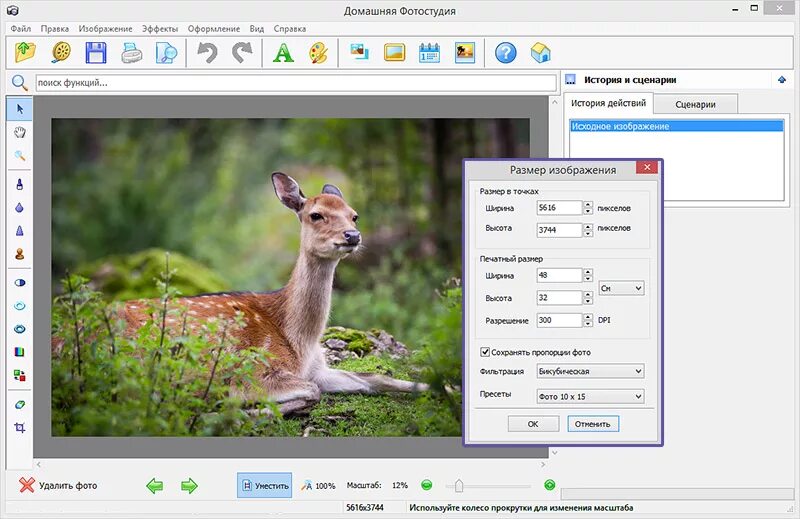
Task: Open the 'Вид' menu
Action: [x=257, y=29]
